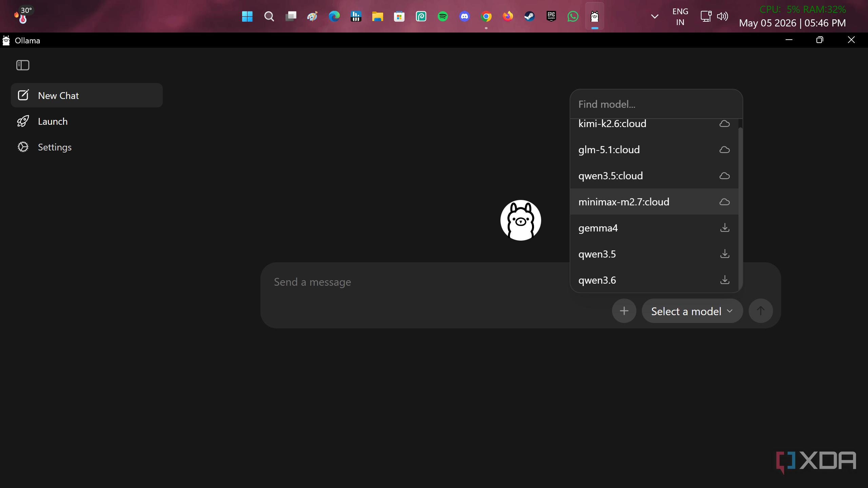Click the ENG IN language indicator
This screenshot has width=868, height=488.
pyautogui.click(x=680, y=17)
